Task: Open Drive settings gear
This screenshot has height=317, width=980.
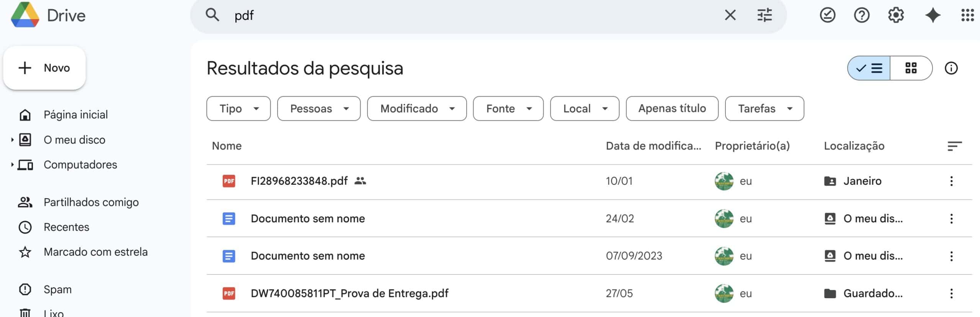Action: pyautogui.click(x=896, y=16)
